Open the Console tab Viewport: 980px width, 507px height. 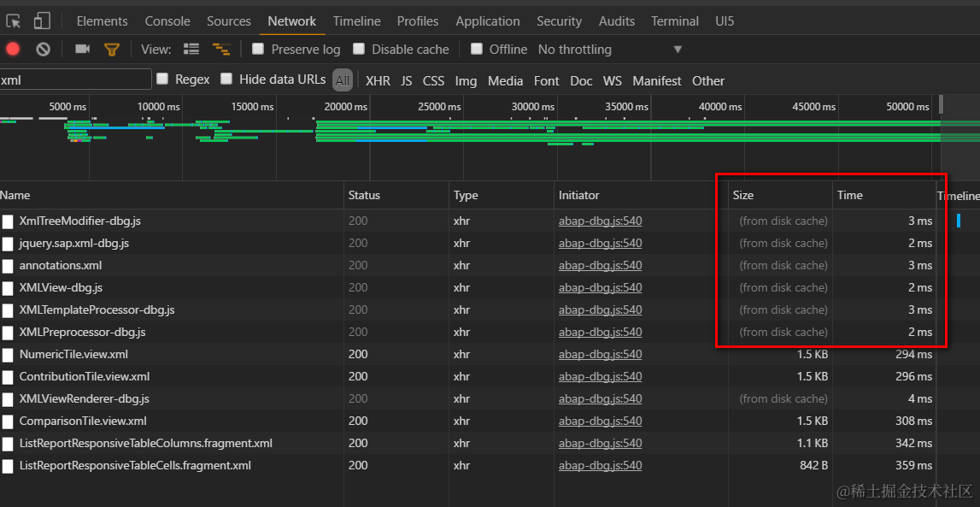pos(167,21)
